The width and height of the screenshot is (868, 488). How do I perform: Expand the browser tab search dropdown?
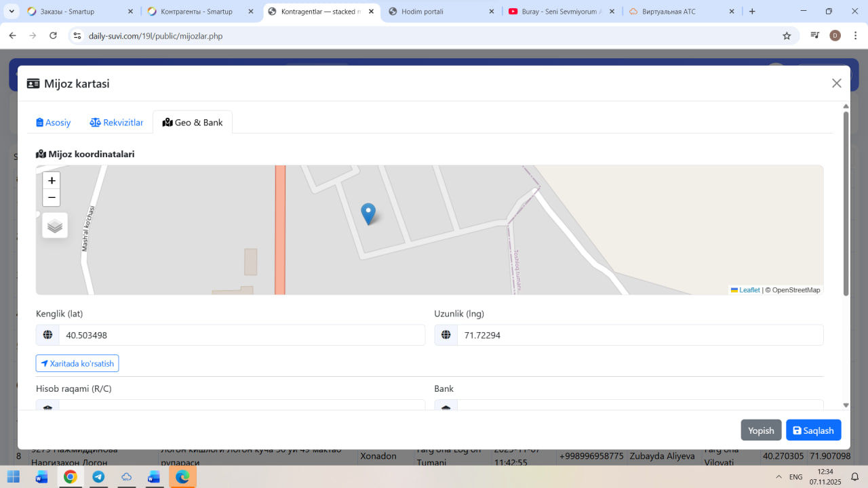point(12,12)
